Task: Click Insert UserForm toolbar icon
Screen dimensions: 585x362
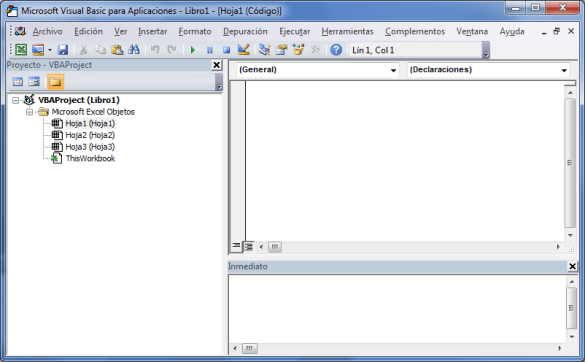Action: pyautogui.click(x=38, y=50)
